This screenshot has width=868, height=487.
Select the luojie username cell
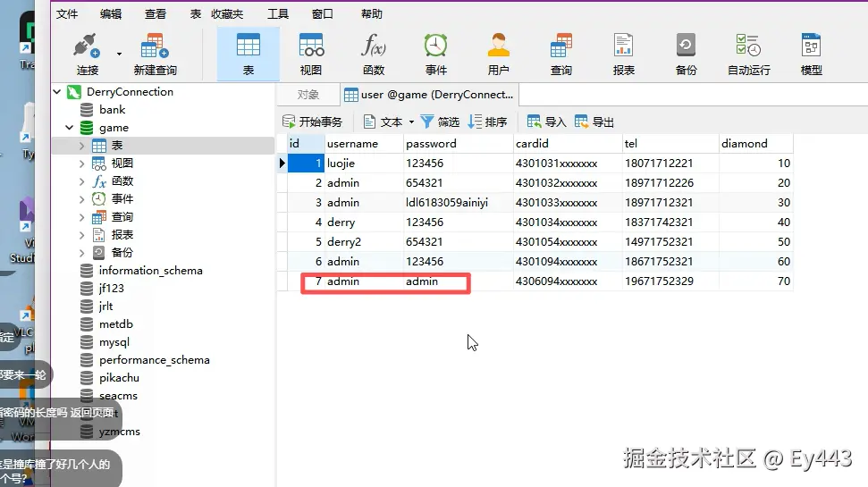click(x=364, y=164)
